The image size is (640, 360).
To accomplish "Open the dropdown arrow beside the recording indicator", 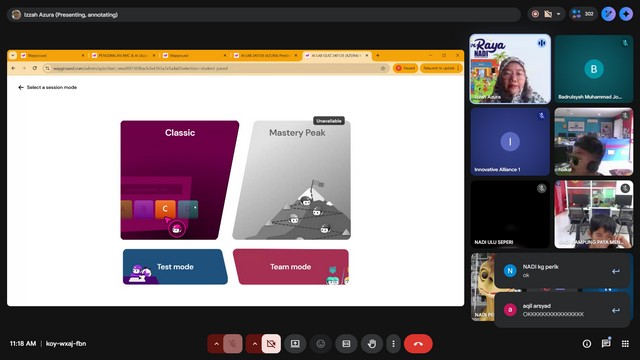I will pos(558,14).
